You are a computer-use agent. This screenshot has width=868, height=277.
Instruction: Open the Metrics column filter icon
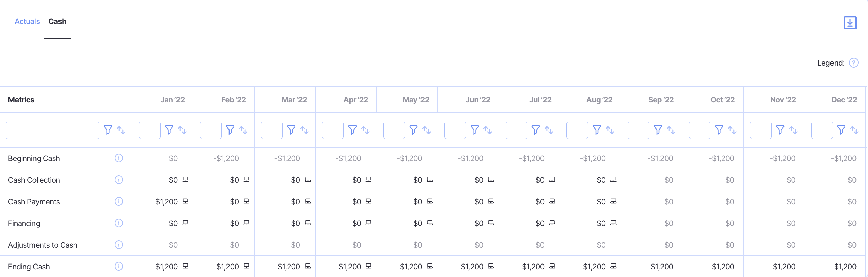click(108, 130)
